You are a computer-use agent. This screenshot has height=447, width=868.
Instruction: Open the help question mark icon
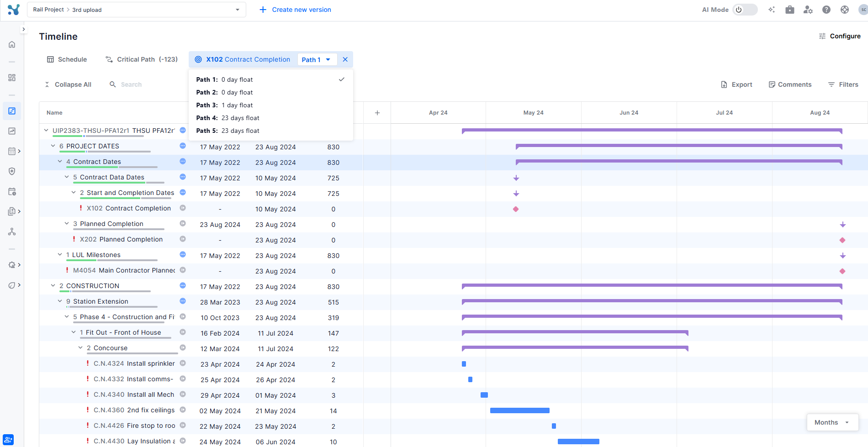(x=826, y=10)
